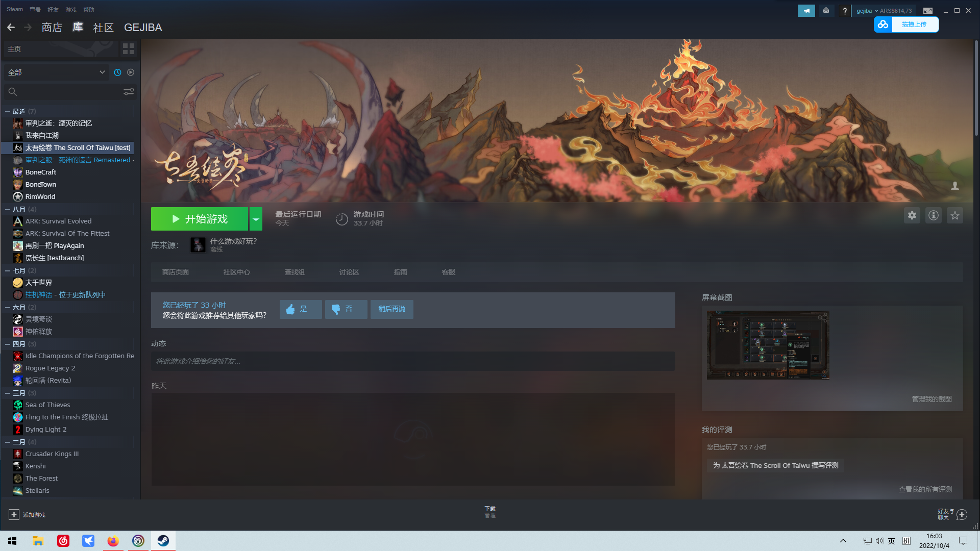Open the announcements megaphone icon

806,11
